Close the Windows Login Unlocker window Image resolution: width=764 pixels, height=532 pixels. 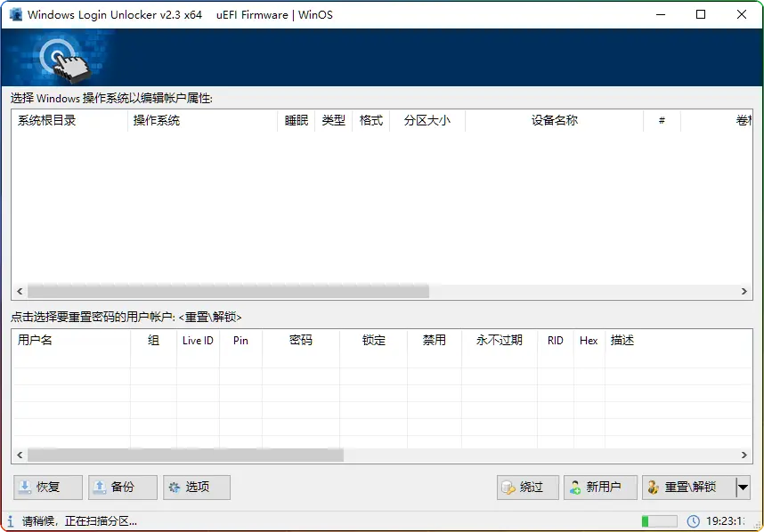(x=742, y=14)
